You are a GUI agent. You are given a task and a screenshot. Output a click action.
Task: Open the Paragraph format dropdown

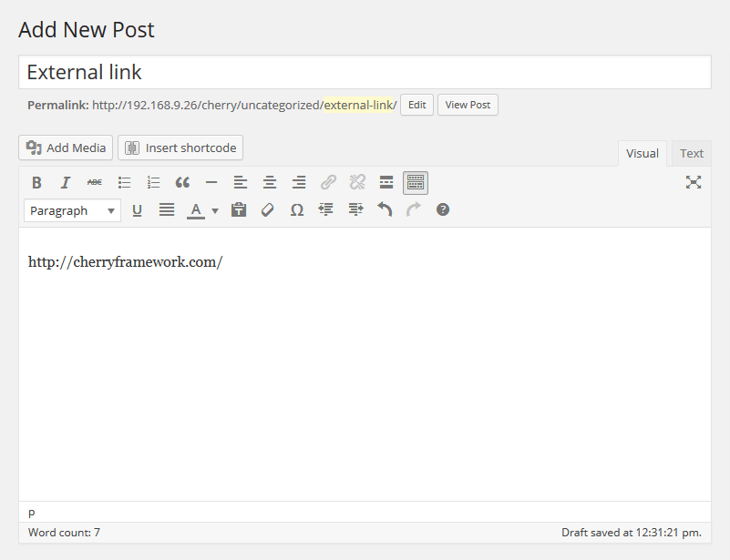tap(71, 210)
